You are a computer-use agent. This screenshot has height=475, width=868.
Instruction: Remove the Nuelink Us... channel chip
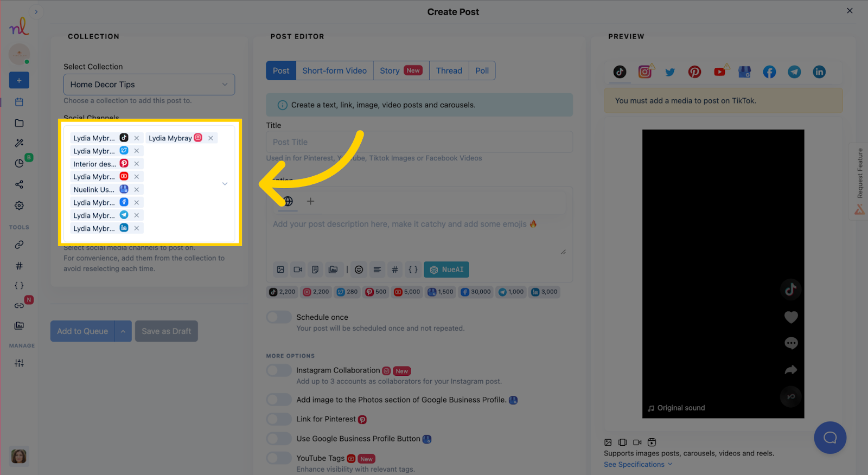click(x=137, y=190)
